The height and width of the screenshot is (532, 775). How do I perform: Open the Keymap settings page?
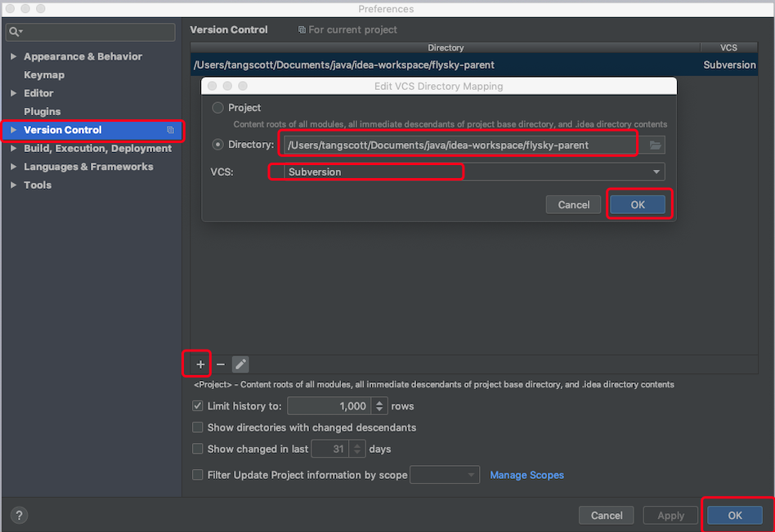[x=44, y=74]
